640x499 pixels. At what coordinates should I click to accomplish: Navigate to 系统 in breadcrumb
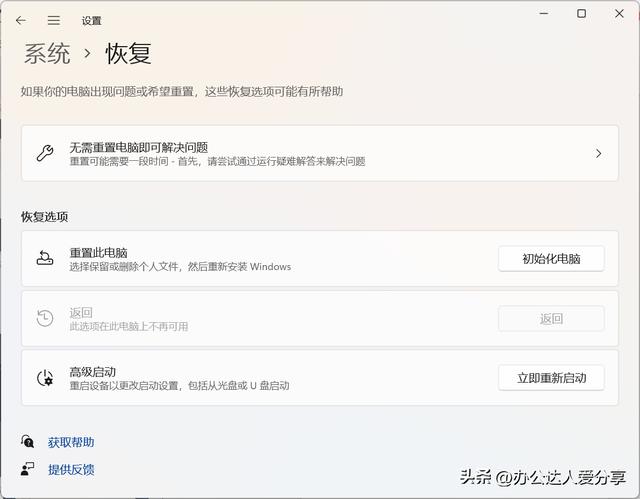(47, 53)
